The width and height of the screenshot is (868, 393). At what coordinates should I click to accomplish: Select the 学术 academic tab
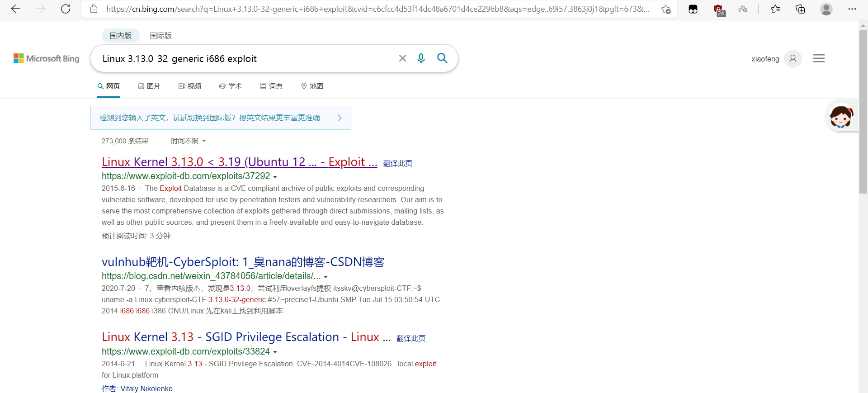pos(231,86)
